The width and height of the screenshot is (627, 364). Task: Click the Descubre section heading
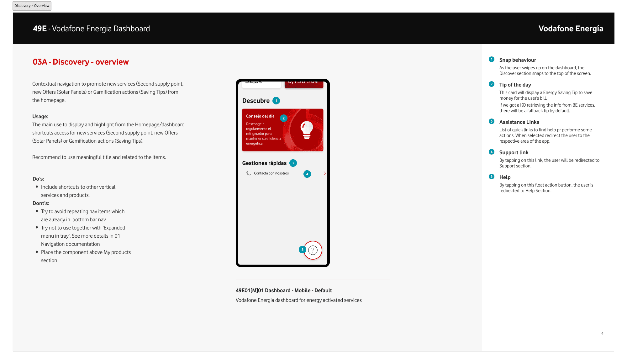pyautogui.click(x=256, y=101)
